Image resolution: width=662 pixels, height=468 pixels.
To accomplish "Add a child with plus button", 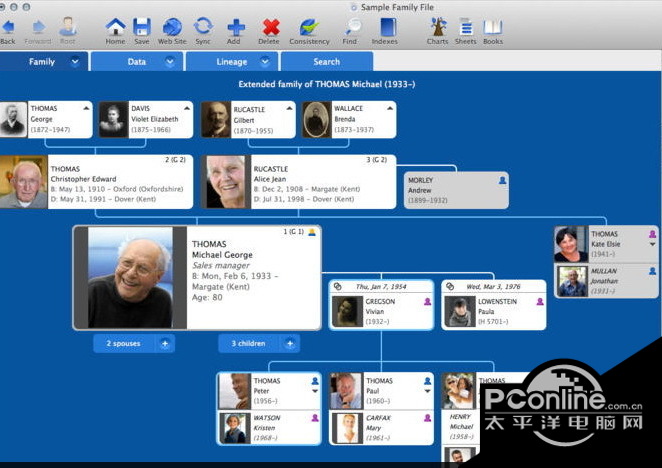I will pos(289,343).
